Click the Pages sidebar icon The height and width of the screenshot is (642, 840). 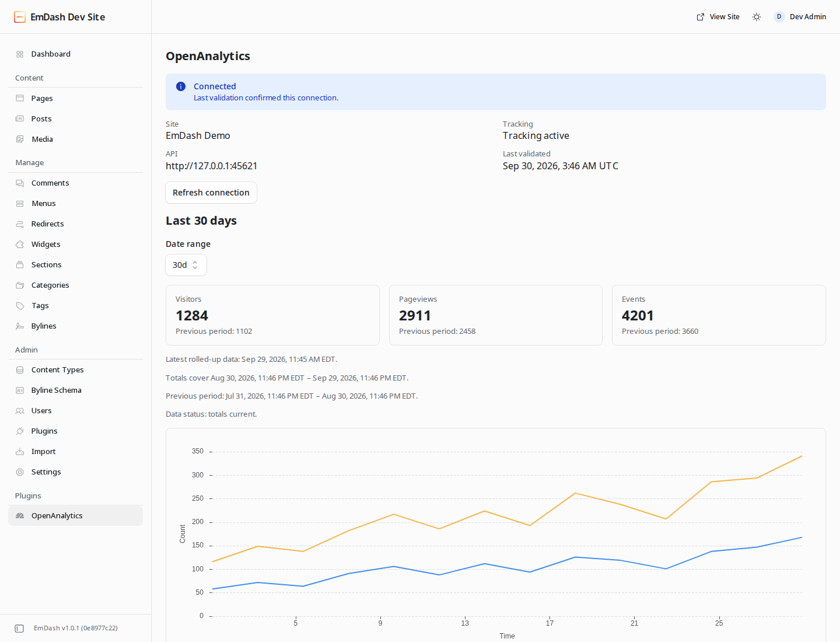click(20, 98)
